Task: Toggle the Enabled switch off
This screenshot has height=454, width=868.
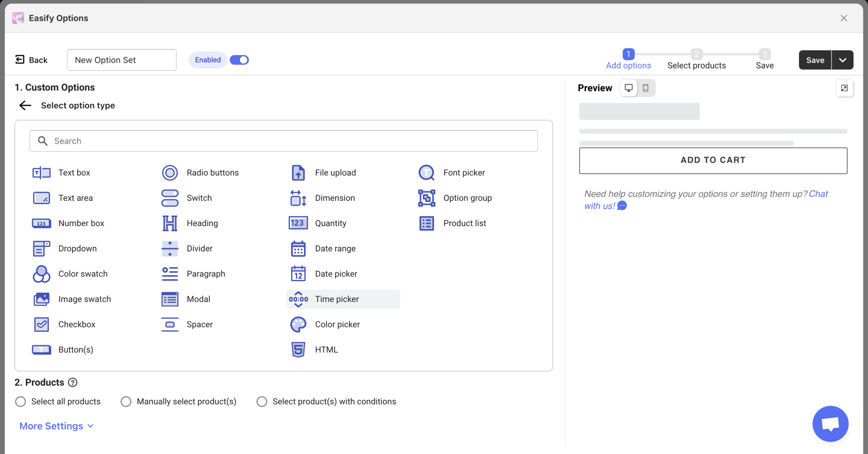Action: tap(239, 60)
